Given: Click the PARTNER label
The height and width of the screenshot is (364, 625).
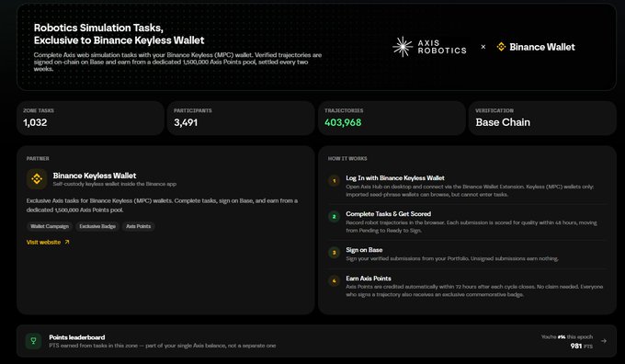Looking at the screenshot, I should pos(38,158).
